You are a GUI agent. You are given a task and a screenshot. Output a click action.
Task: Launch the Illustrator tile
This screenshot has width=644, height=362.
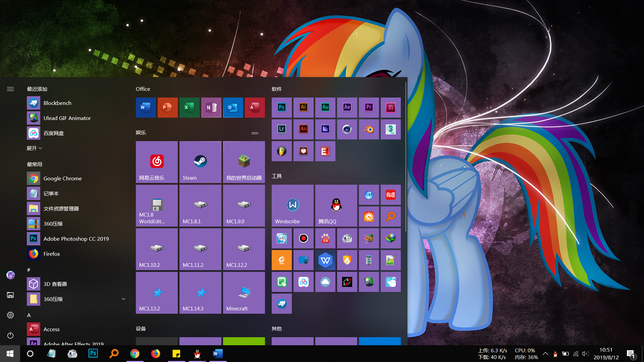click(x=303, y=107)
